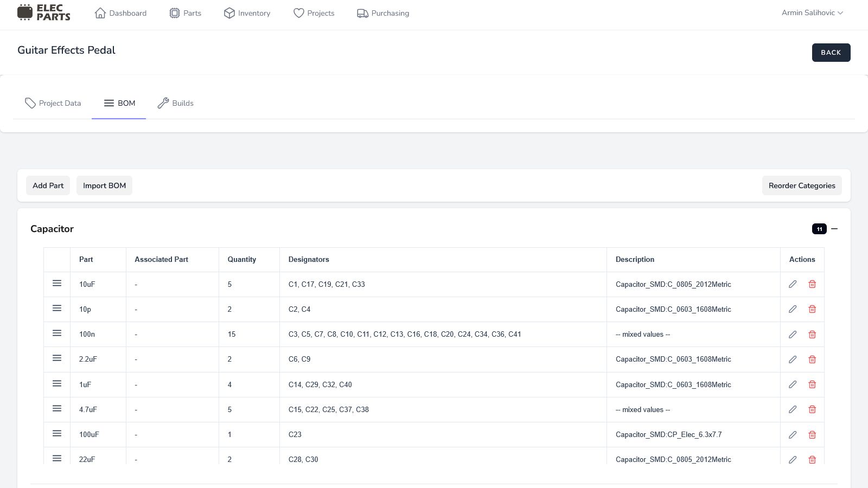The width and height of the screenshot is (868, 488).
Task: Edit the 100uF capacitor row
Action: coord(793,435)
